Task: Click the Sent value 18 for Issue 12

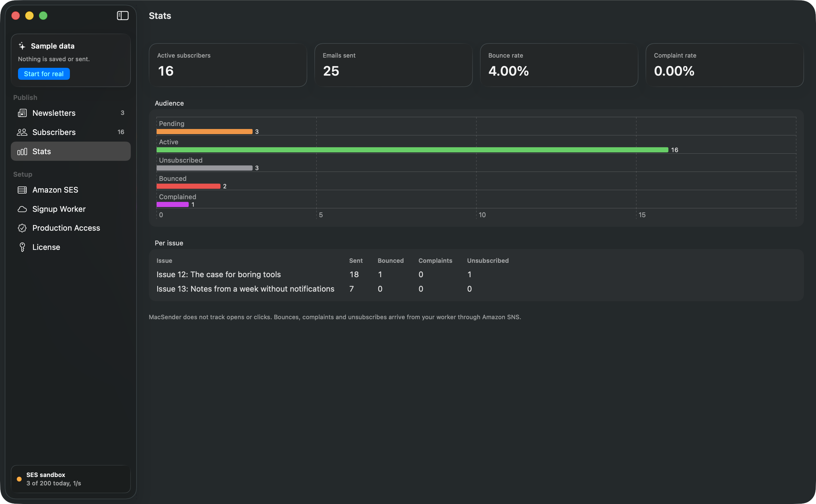Action: coord(354,274)
